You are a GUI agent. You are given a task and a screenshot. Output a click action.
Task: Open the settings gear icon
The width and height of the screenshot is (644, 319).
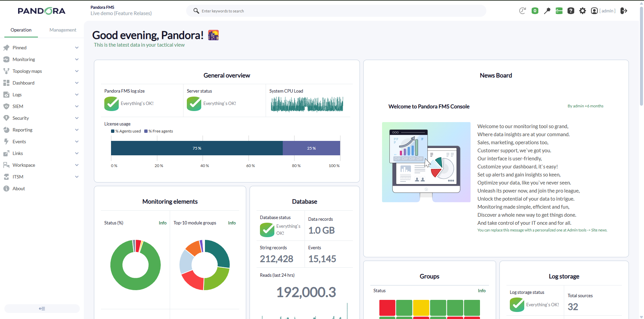click(x=583, y=11)
